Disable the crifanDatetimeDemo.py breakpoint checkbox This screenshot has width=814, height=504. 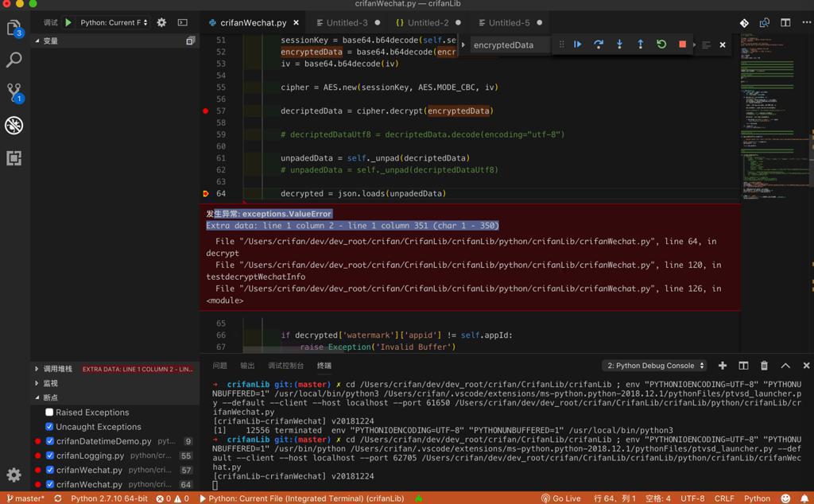click(50, 441)
